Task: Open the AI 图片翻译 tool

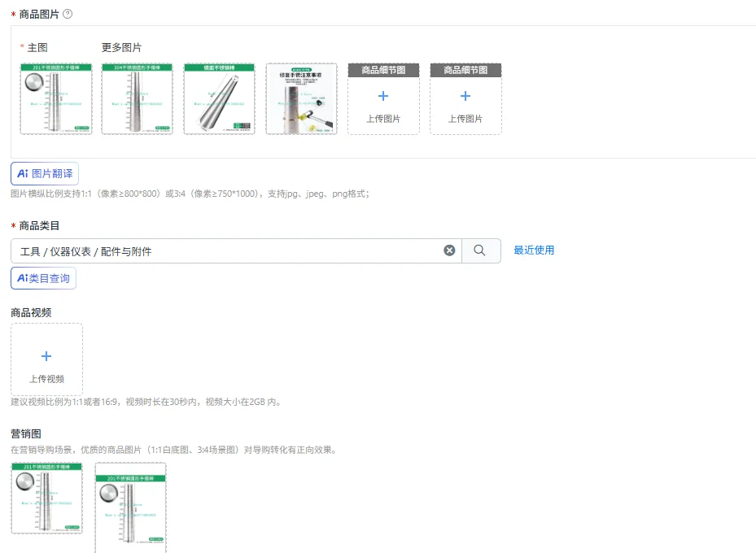Action: 45,174
